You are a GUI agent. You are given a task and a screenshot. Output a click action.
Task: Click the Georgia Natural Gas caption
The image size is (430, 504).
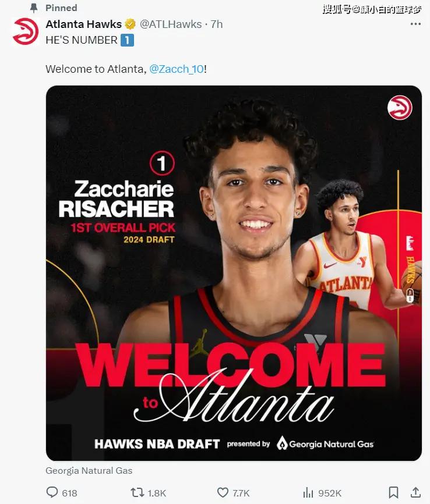point(89,471)
